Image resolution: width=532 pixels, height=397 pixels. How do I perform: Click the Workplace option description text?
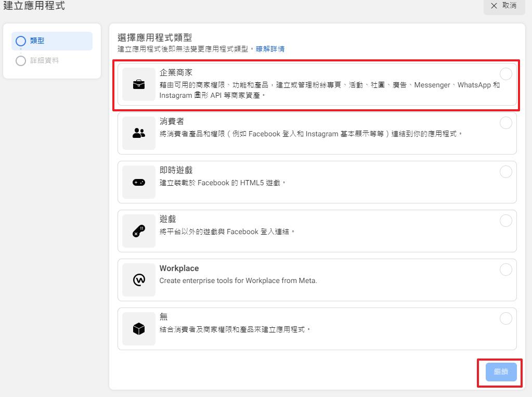coord(238,280)
